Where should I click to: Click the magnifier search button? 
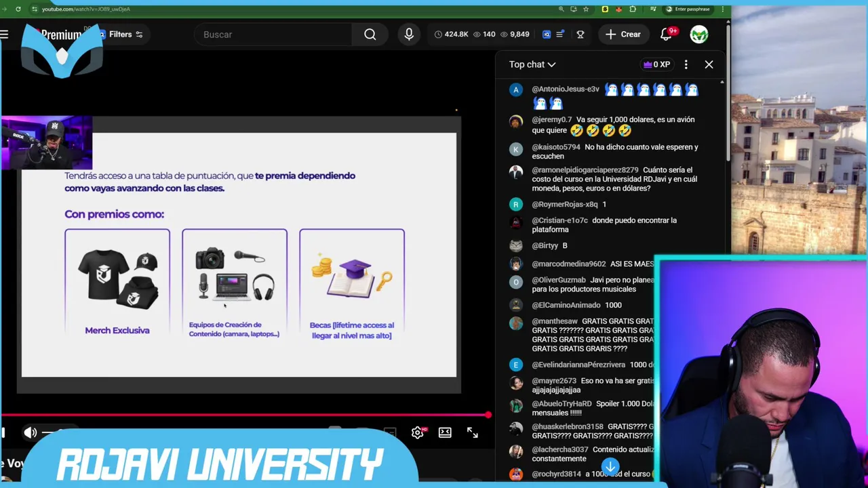(x=370, y=35)
